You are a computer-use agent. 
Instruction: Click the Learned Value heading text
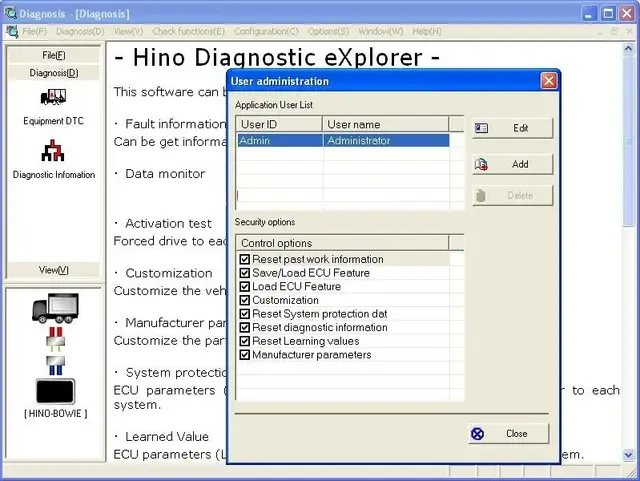point(167,437)
